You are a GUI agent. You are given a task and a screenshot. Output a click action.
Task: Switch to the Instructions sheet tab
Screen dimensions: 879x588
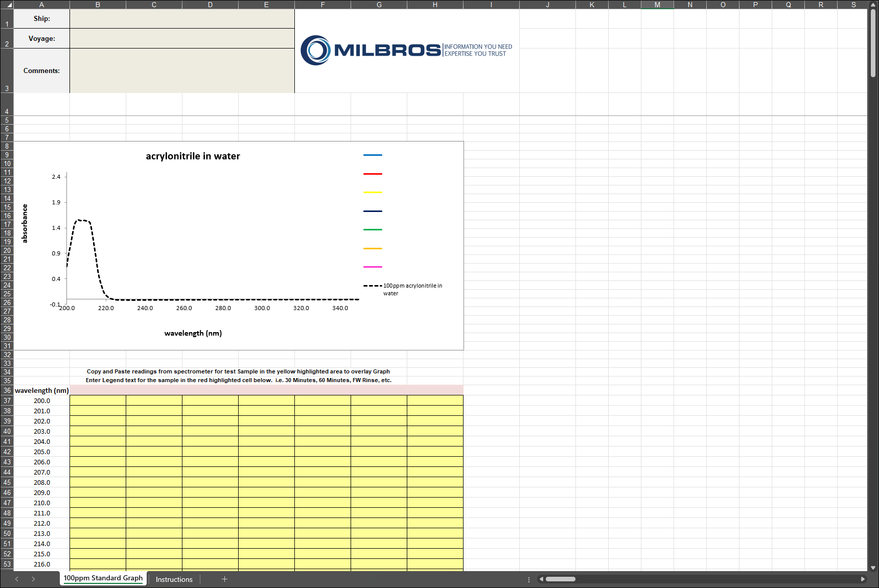[x=174, y=579]
